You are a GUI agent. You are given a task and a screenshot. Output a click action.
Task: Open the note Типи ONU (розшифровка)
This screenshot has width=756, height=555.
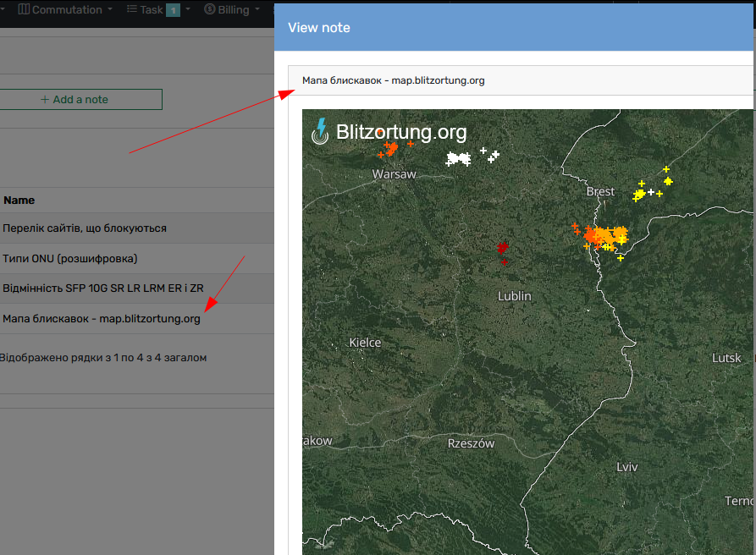tap(70, 258)
